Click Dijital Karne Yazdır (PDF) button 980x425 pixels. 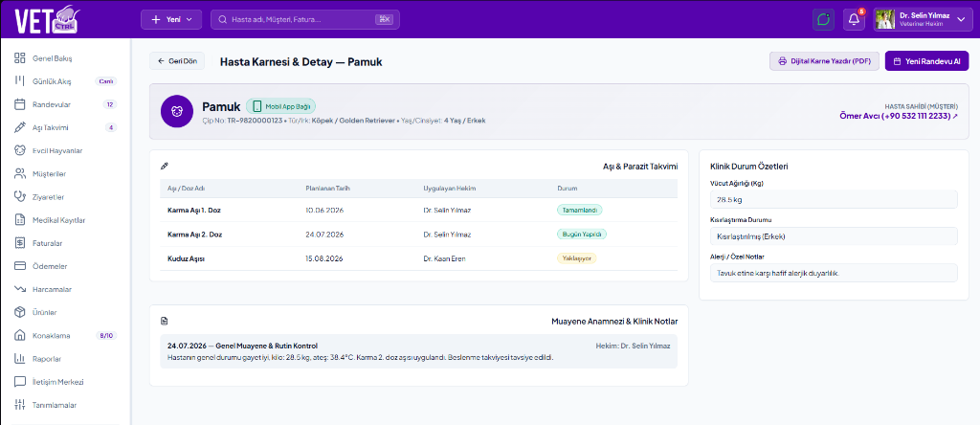tap(824, 61)
